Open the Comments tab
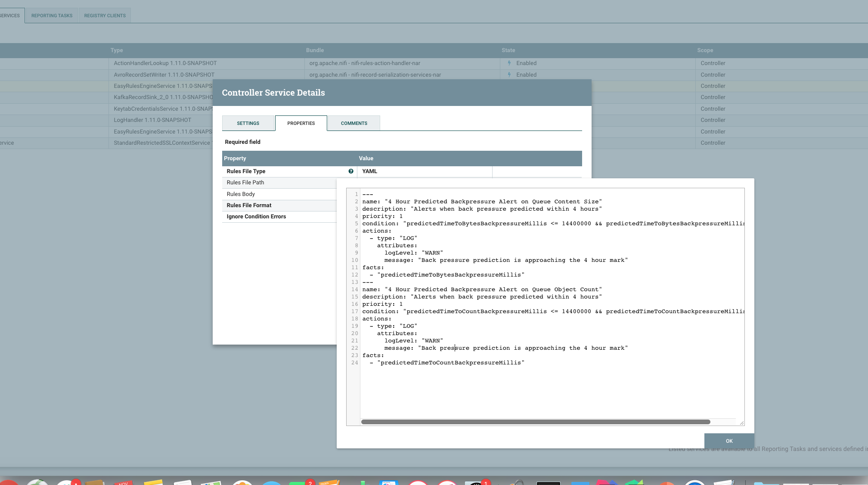The width and height of the screenshot is (868, 485). [x=354, y=123]
